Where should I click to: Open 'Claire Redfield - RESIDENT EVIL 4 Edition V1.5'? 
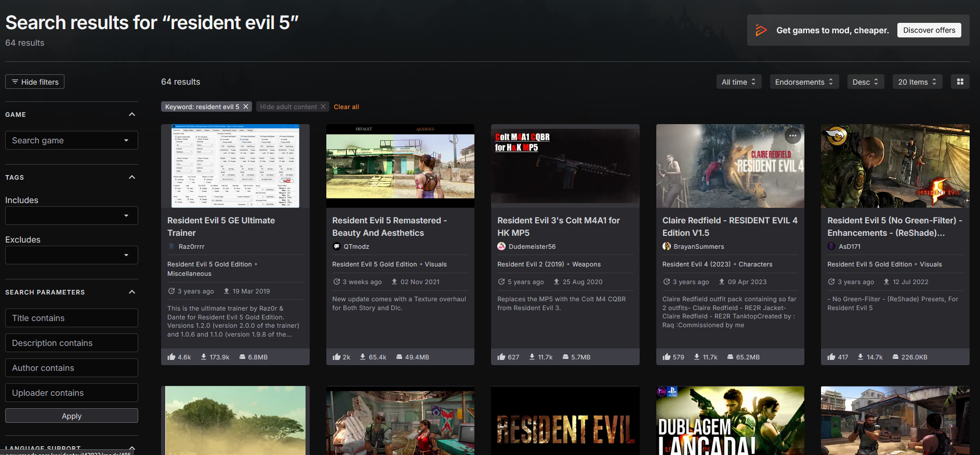[x=730, y=226]
